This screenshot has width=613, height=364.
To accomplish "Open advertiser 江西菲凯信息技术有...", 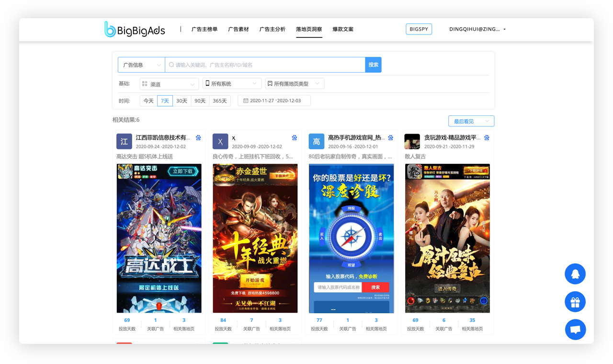I will coord(163,137).
